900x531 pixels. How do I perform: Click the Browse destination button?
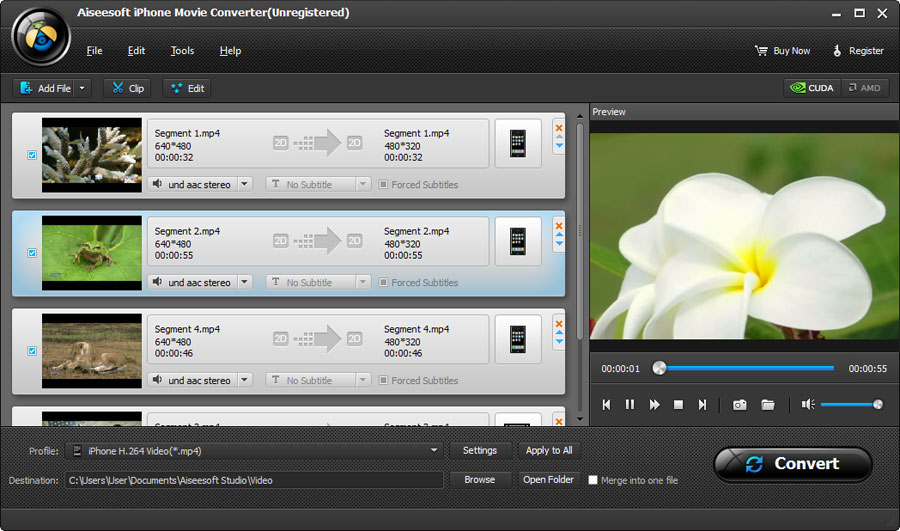click(x=480, y=480)
